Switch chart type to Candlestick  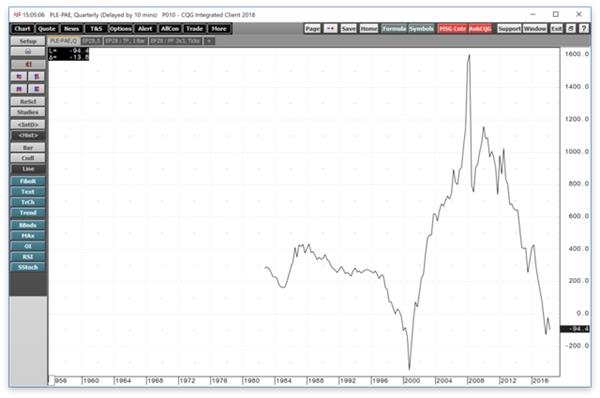pos(28,158)
